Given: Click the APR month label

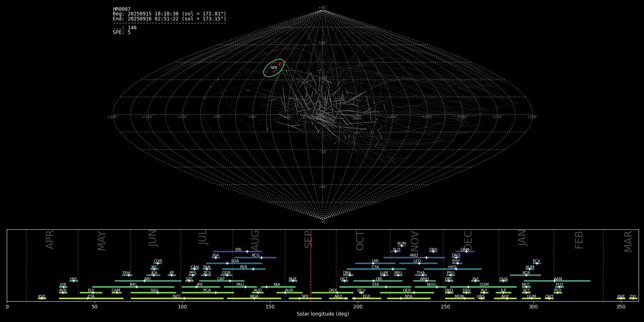Looking at the screenshot, I should tap(50, 240).
